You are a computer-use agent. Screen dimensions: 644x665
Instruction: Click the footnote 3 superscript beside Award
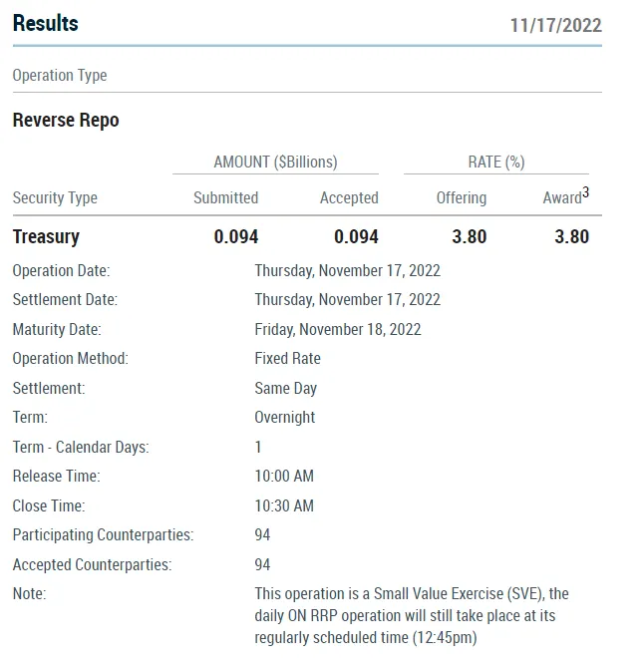pos(585,192)
